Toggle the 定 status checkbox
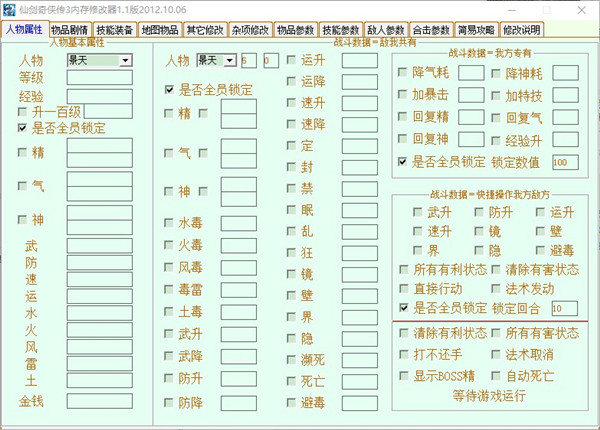600x430 pixels. coord(291,145)
